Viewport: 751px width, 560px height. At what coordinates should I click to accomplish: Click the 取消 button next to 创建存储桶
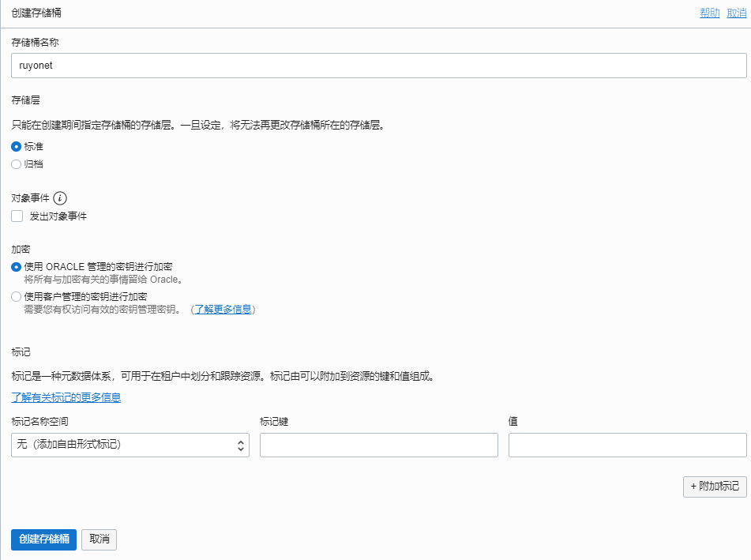[x=100, y=539]
